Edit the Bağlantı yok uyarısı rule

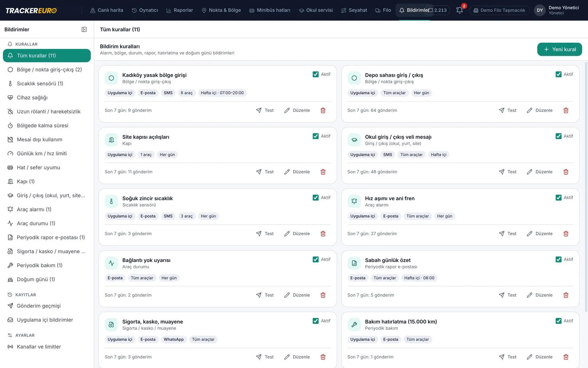(x=297, y=295)
